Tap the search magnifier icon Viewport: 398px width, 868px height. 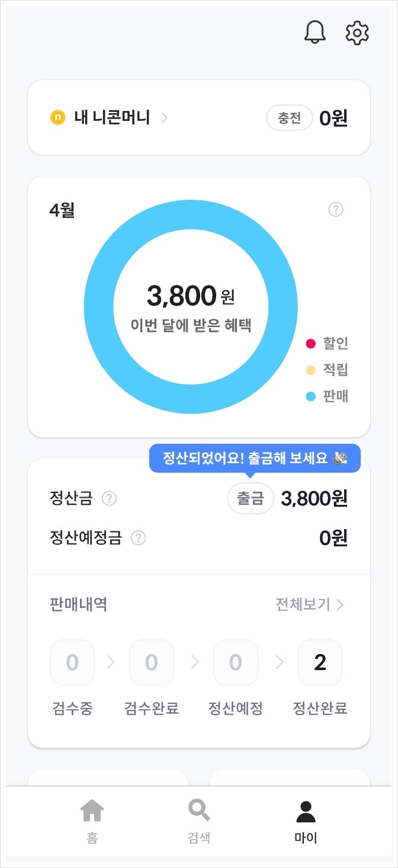pyautogui.click(x=198, y=811)
